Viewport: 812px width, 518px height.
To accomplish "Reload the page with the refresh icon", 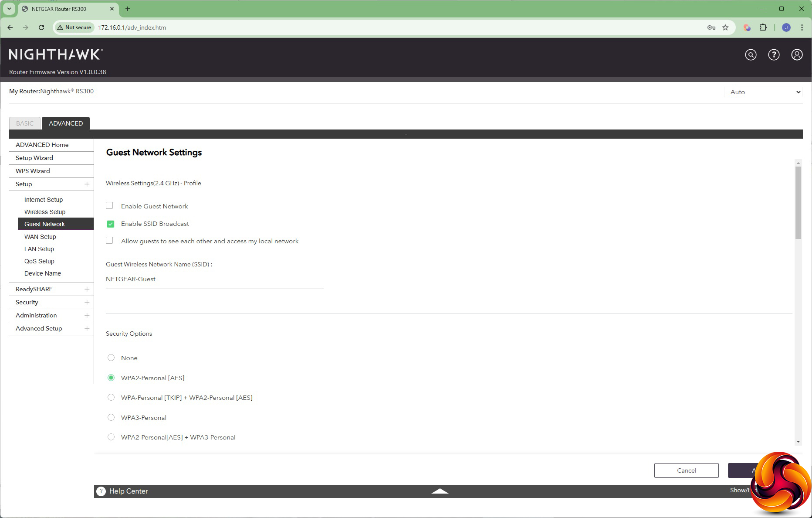I will [41, 27].
